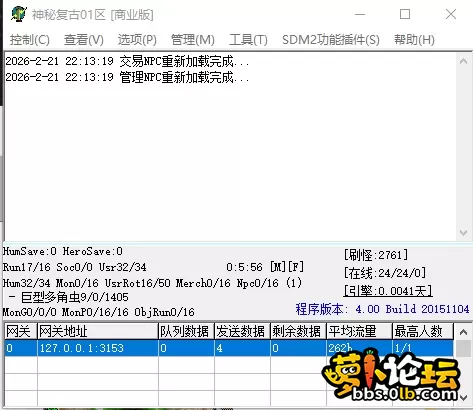Open the 帮助(H) menu
The height and width of the screenshot is (410, 473).
click(414, 40)
